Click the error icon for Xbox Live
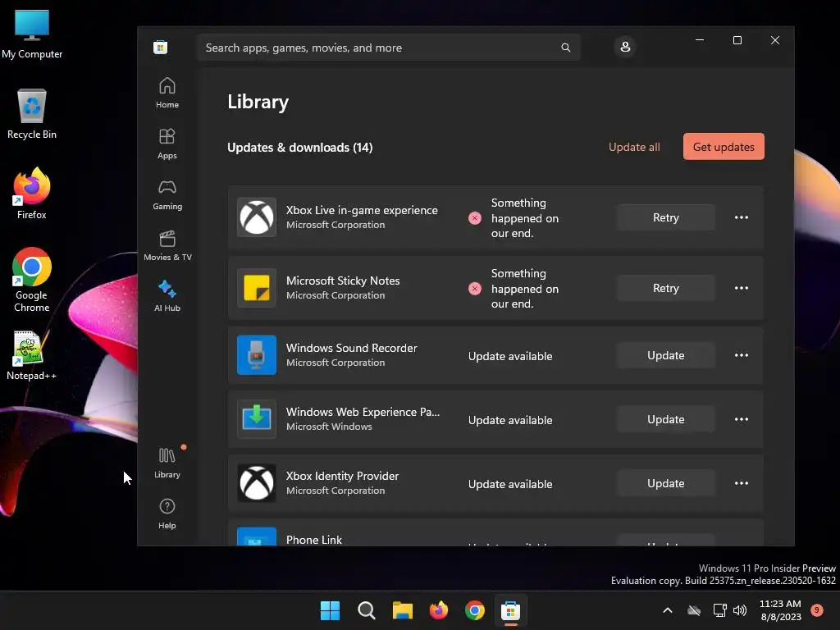The width and height of the screenshot is (840, 630). click(475, 218)
